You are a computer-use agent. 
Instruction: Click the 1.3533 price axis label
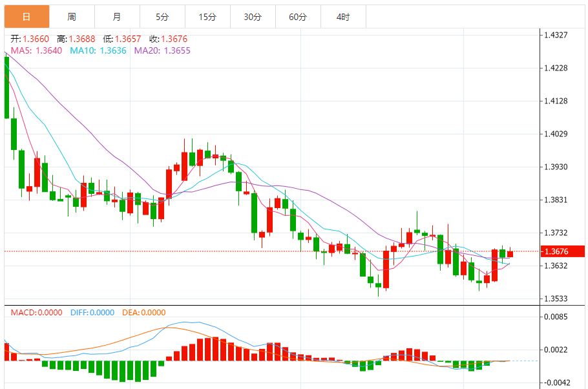(556, 299)
